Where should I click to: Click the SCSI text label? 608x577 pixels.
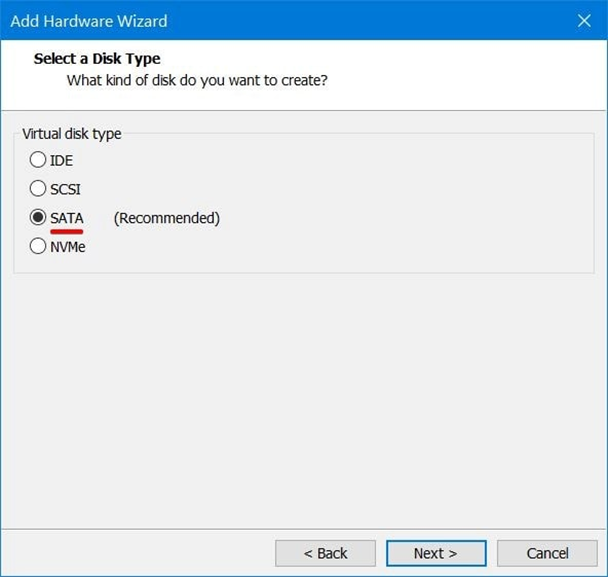[x=65, y=189]
